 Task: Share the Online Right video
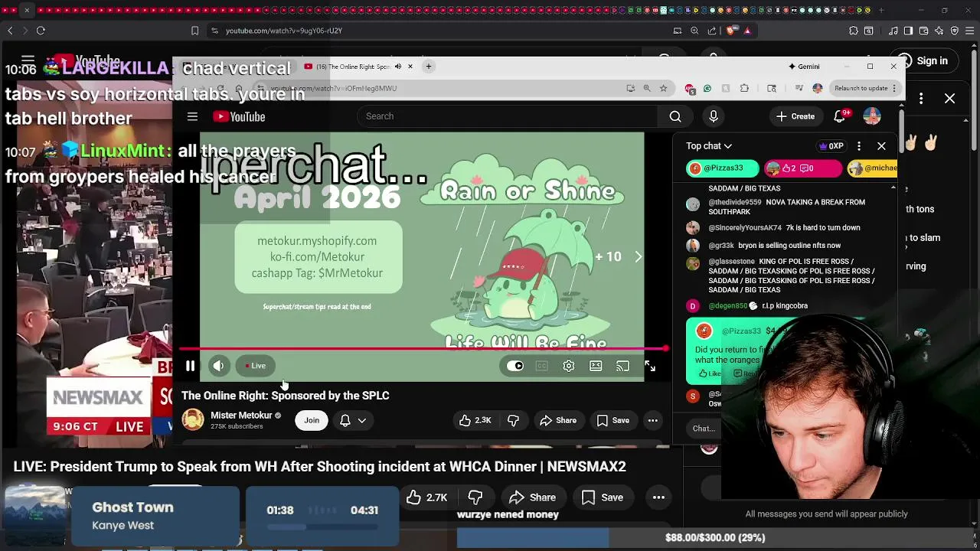558,420
